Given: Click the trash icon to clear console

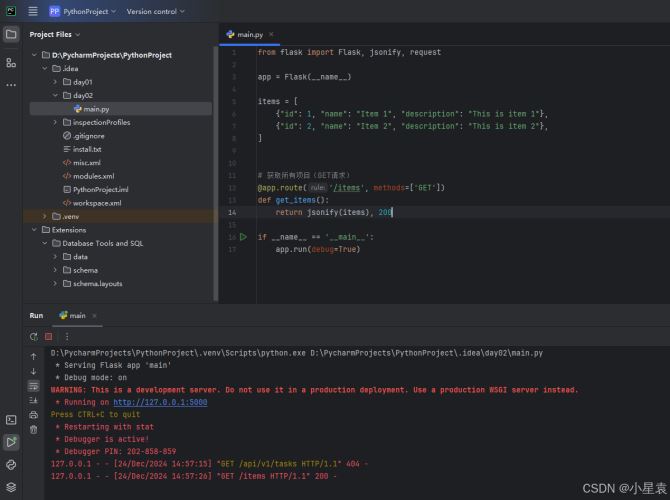Looking at the screenshot, I should point(33,429).
